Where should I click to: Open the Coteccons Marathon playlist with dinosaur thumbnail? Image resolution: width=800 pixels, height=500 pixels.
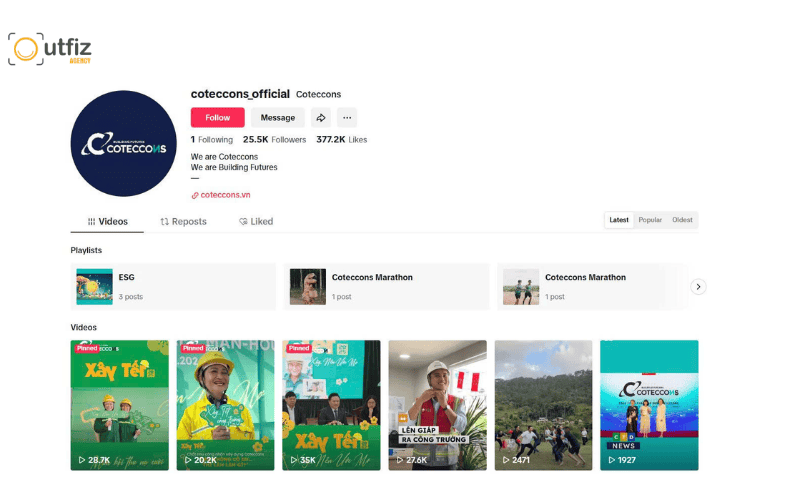[x=386, y=287]
